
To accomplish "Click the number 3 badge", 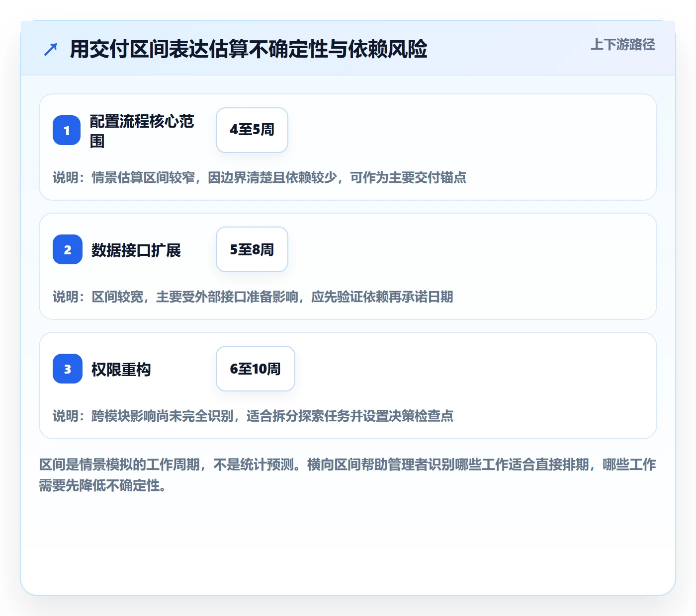I will [68, 369].
